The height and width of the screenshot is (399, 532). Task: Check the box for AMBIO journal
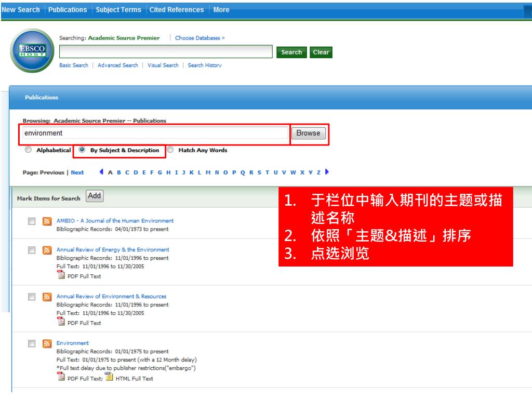32,221
